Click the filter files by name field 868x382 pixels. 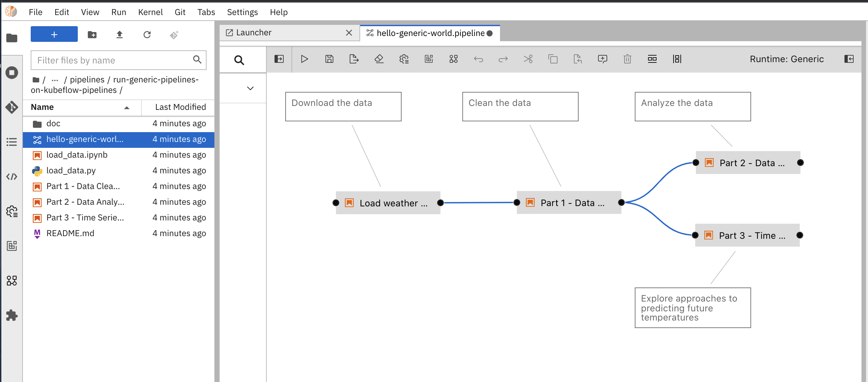point(111,60)
